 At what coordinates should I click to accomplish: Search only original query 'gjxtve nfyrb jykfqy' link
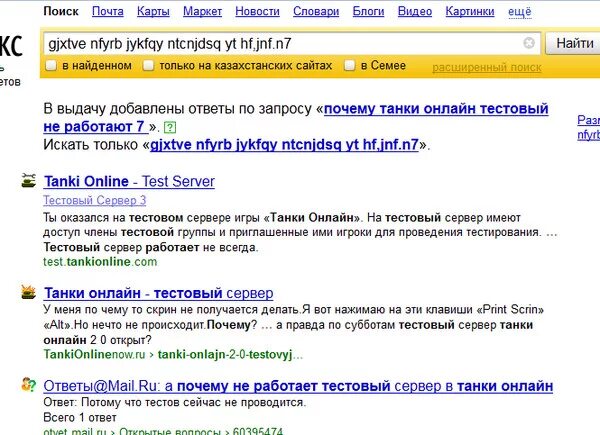pos(284,145)
